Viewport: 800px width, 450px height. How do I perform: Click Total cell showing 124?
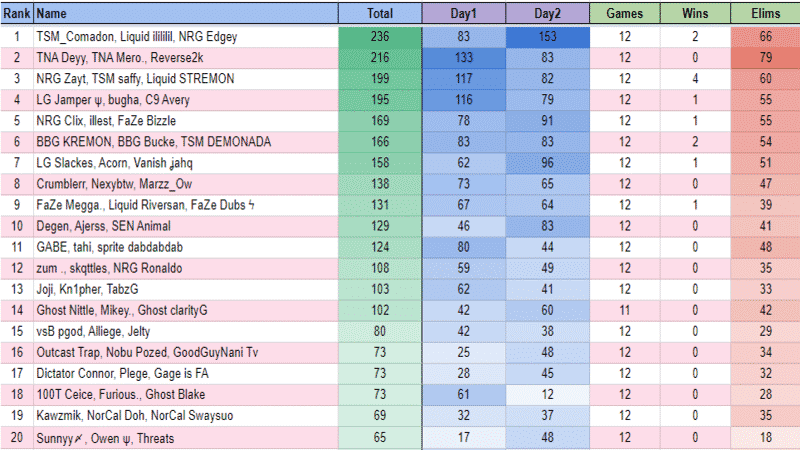pyautogui.click(x=380, y=247)
